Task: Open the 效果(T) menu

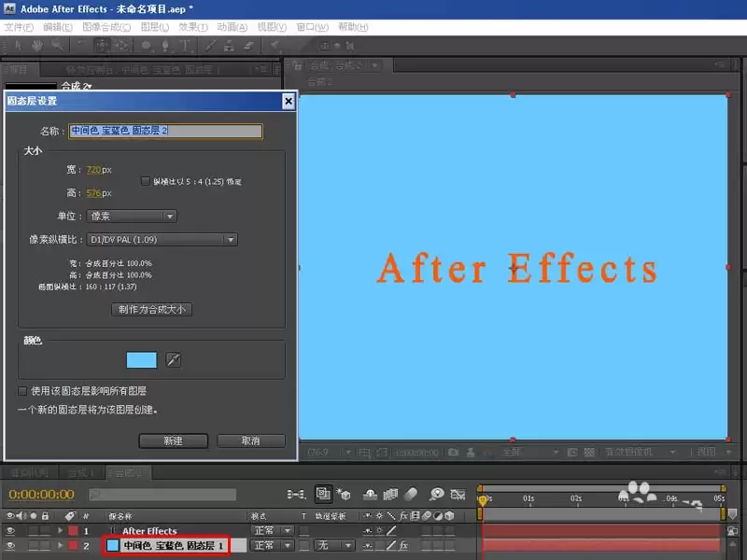Action: [x=193, y=27]
